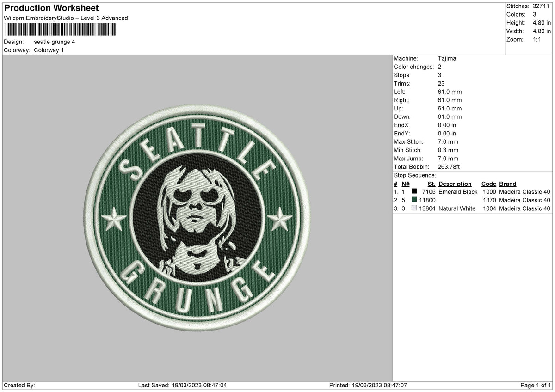The height and width of the screenshot is (392, 555).
Task: Click the 'Colors:' label in header
Action: [516, 14]
